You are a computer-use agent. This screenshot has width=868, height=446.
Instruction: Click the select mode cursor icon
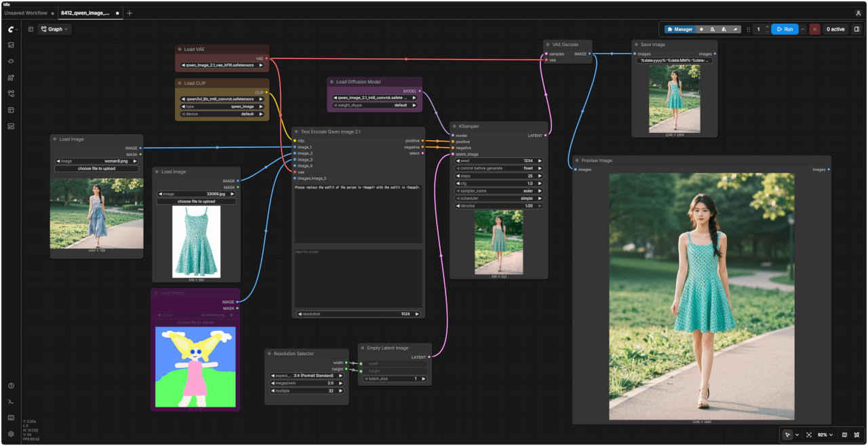tap(787, 434)
